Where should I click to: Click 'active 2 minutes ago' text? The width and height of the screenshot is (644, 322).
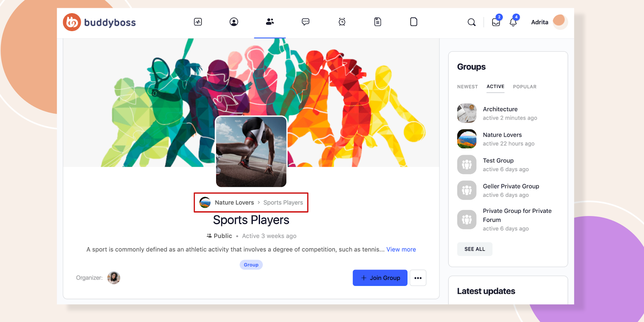[510, 118]
